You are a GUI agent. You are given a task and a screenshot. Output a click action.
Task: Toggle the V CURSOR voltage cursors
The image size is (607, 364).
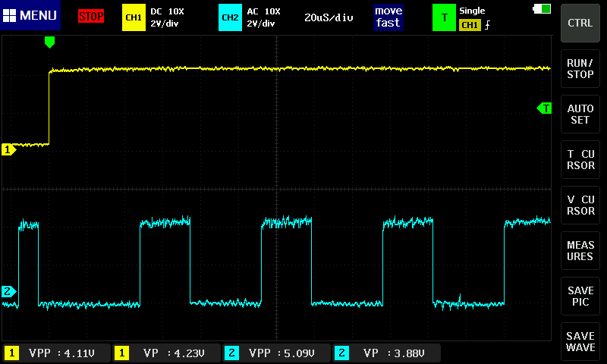pos(580,206)
